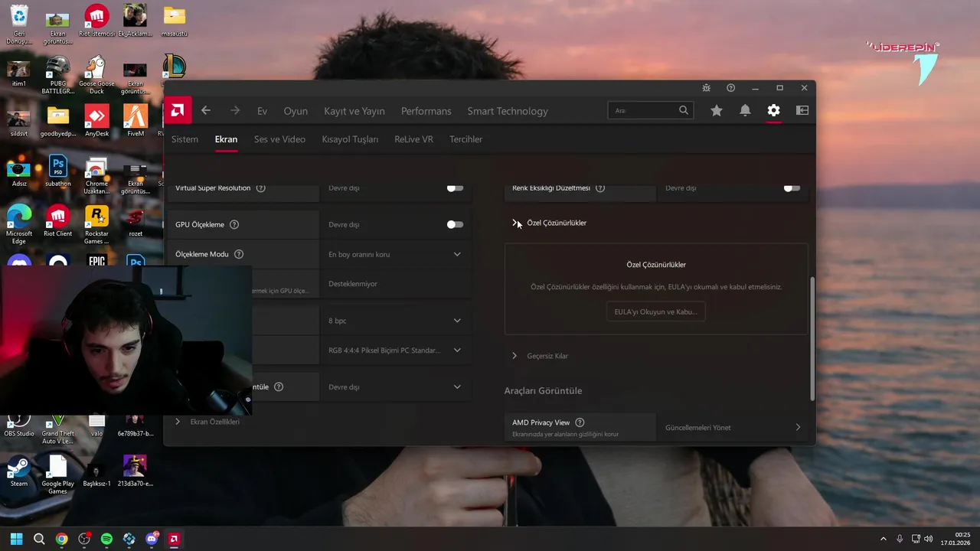Click EULA'yı Okuyun ve Kabul button

[x=655, y=311]
